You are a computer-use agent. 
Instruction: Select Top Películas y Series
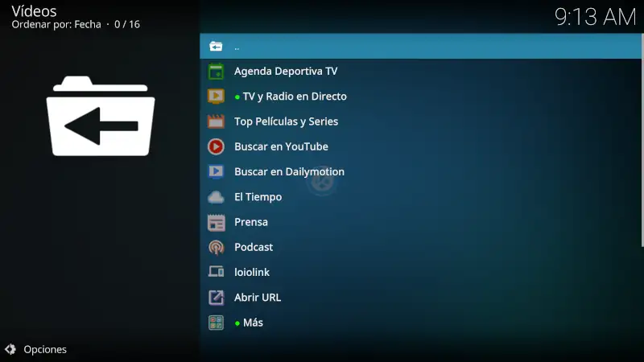(420, 121)
